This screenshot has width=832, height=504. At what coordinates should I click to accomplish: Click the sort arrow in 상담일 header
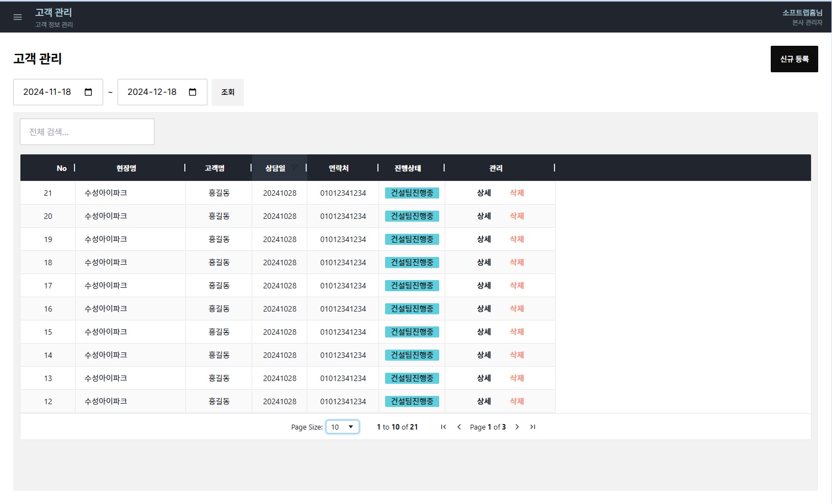pos(294,168)
